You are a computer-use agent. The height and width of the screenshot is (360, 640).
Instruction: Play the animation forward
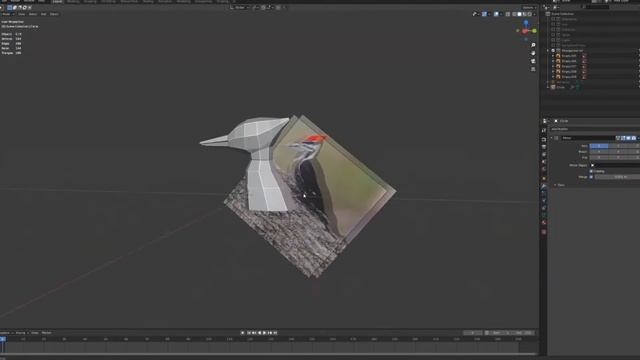pyautogui.click(x=264, y=333)
